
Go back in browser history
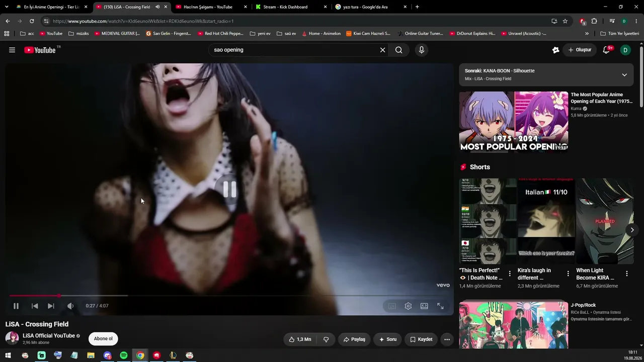[x=8, y=21]
